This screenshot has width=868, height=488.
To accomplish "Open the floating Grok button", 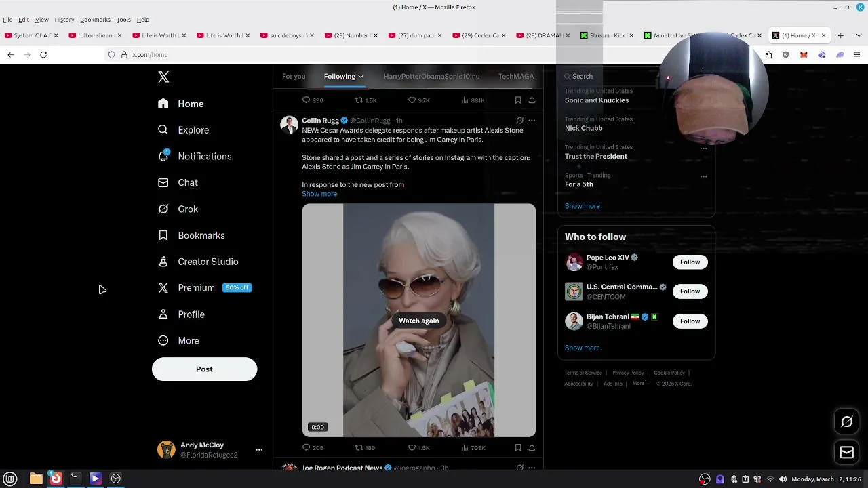I will 847,422.
